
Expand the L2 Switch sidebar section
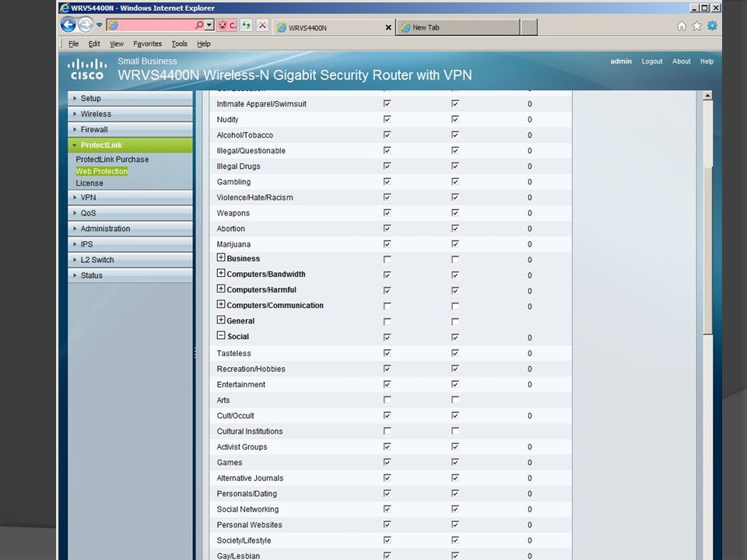[x=130, y=260]
